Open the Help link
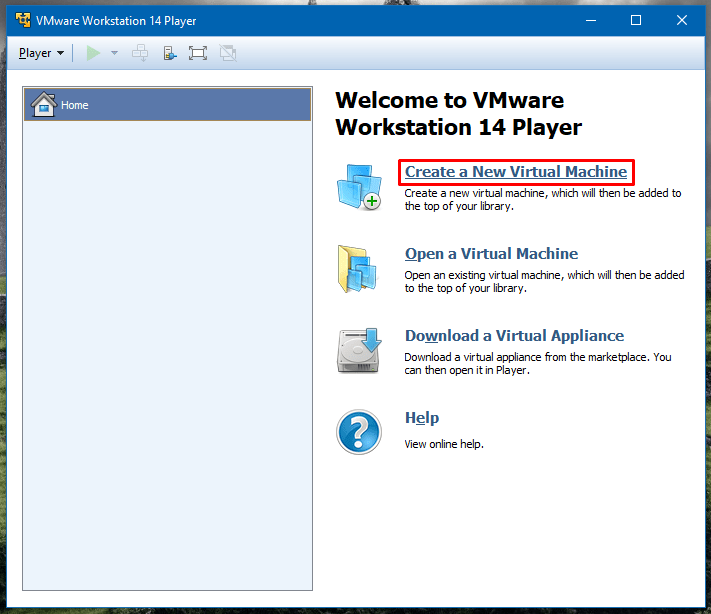Image resolution: width=711 pixels, height=614 pixels. [422, 418]
